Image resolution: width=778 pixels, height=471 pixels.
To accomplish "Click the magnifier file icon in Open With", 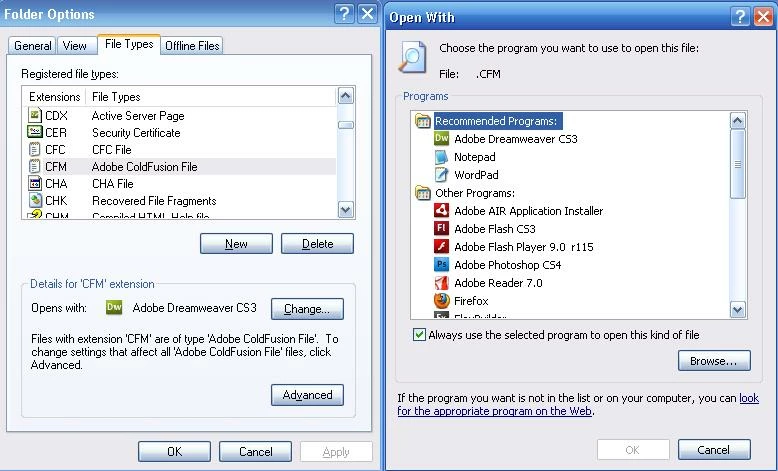I will coord(412,58).
